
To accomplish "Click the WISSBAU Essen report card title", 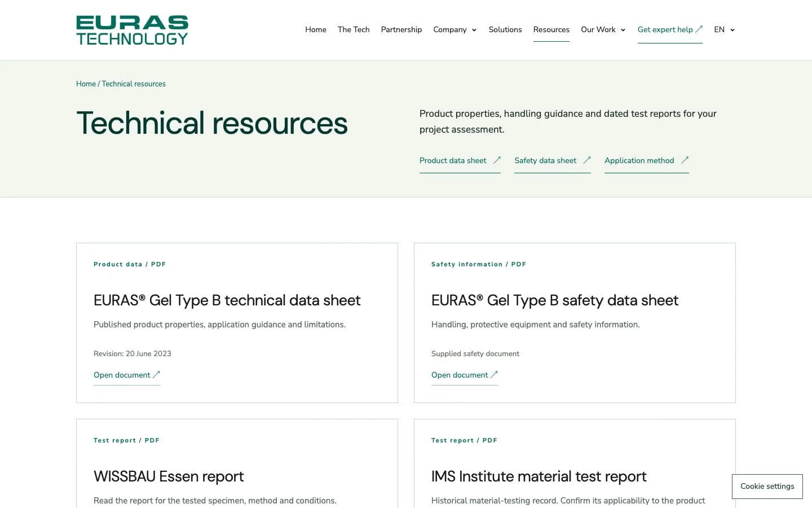I will 169,476.
